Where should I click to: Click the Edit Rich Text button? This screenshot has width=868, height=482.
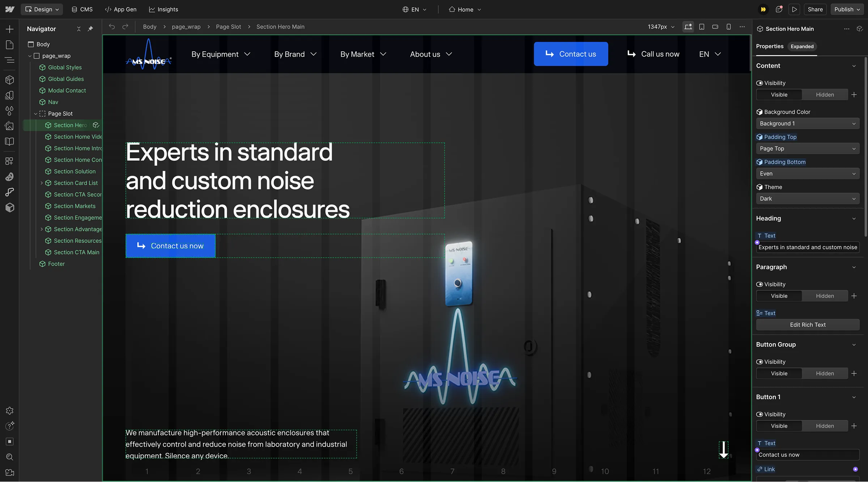pyautogui.click(x=808, y=324)
